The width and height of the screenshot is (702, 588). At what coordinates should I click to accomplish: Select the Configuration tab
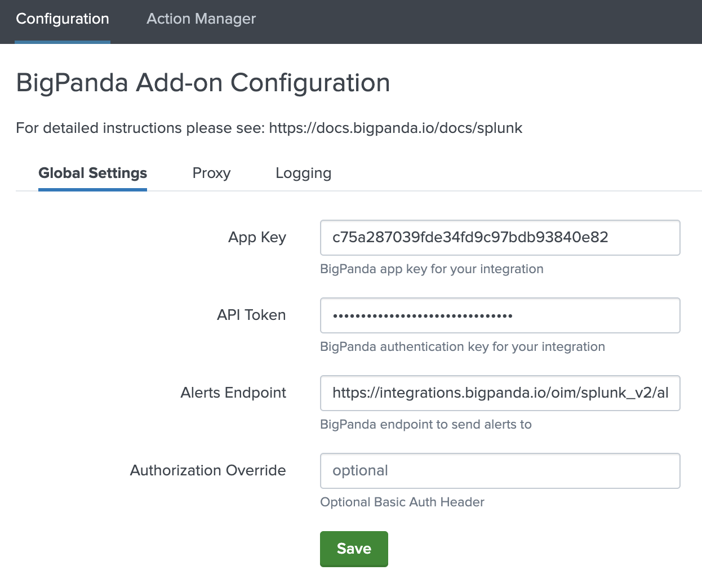(x=62, y=19)
